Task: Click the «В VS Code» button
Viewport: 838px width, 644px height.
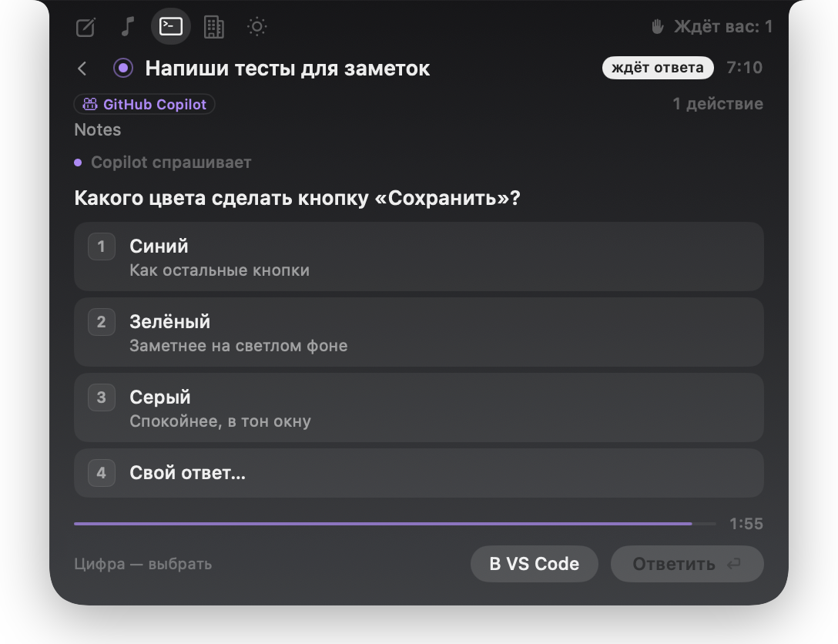Action: coord(534,564)
